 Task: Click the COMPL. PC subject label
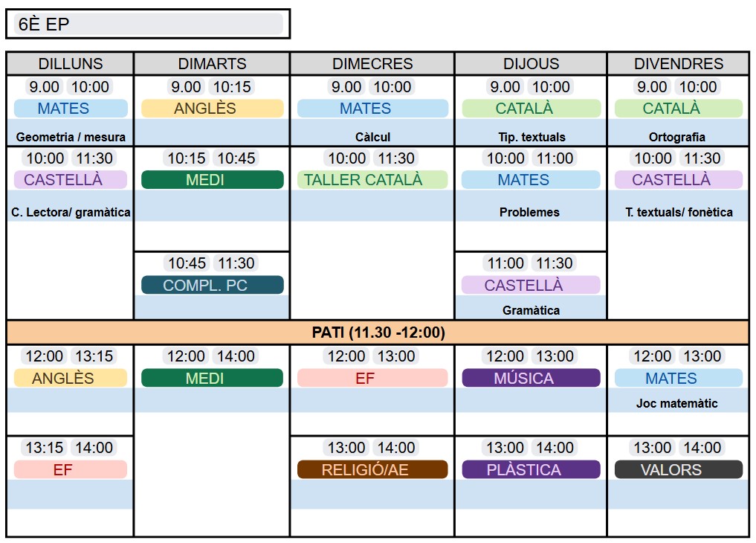point(213,285)
